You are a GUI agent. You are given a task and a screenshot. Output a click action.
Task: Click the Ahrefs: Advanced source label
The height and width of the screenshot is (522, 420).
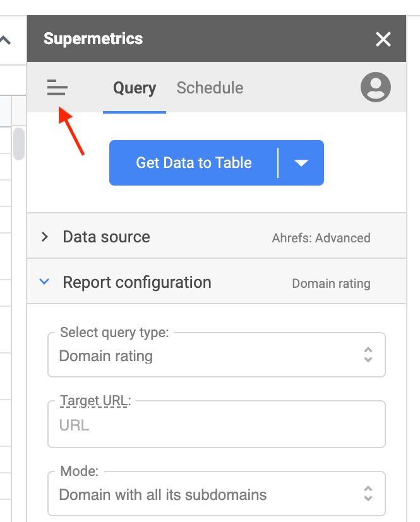[x=321, y=238]
